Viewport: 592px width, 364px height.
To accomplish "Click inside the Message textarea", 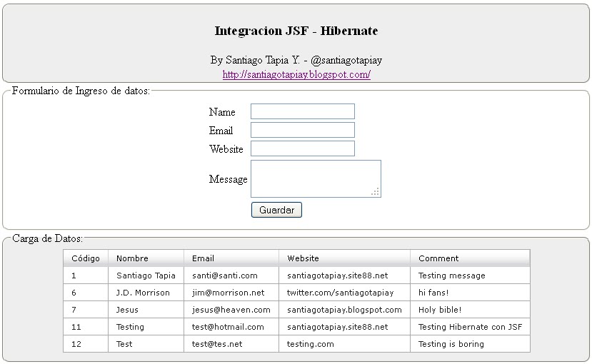I will tap(316, 178).
